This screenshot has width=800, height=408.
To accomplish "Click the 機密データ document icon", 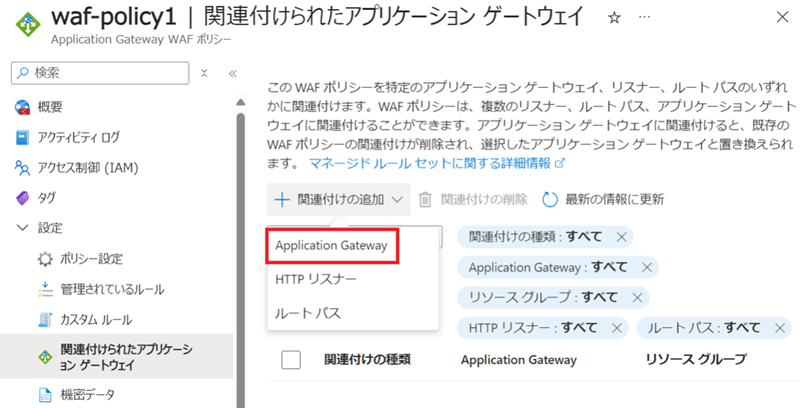I will point(45,395).
